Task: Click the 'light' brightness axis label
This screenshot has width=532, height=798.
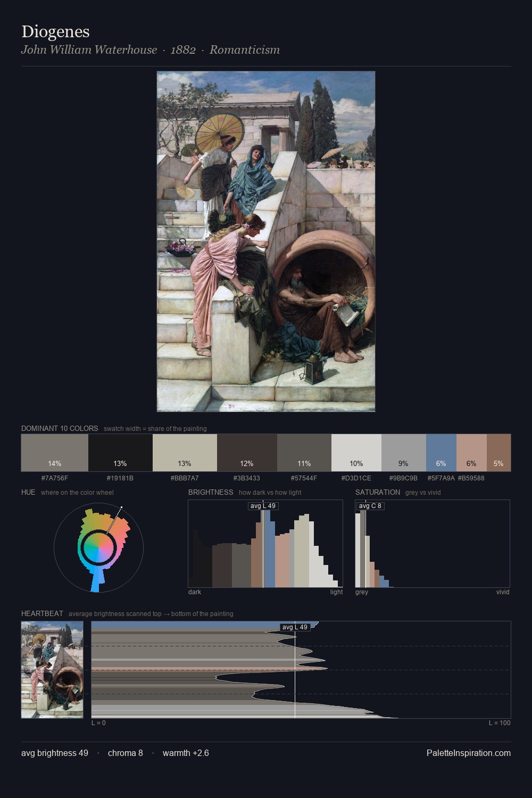Action: pyautogui.click(x=336, y=592)
